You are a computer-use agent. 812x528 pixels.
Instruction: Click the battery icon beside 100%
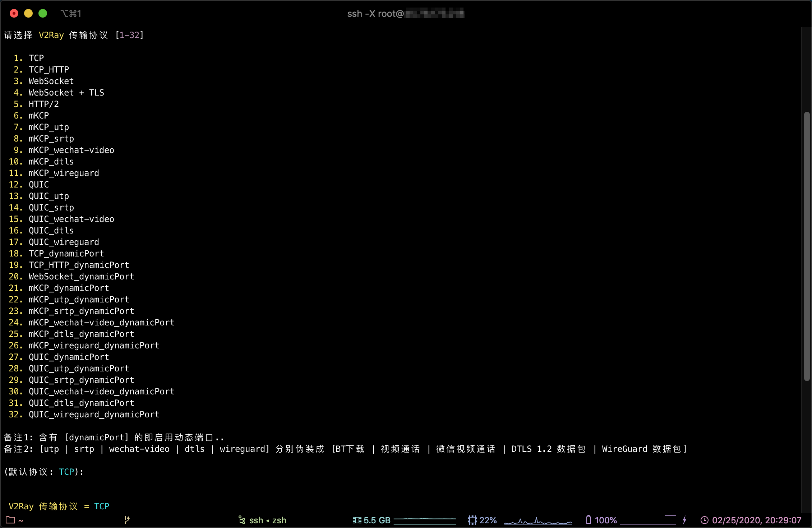point(588,520)
